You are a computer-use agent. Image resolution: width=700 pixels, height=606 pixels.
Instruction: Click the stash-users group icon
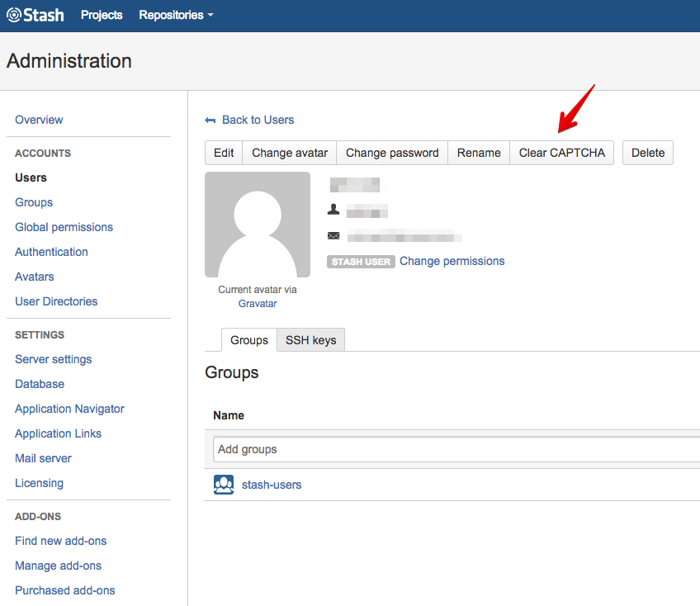point(224,485)
